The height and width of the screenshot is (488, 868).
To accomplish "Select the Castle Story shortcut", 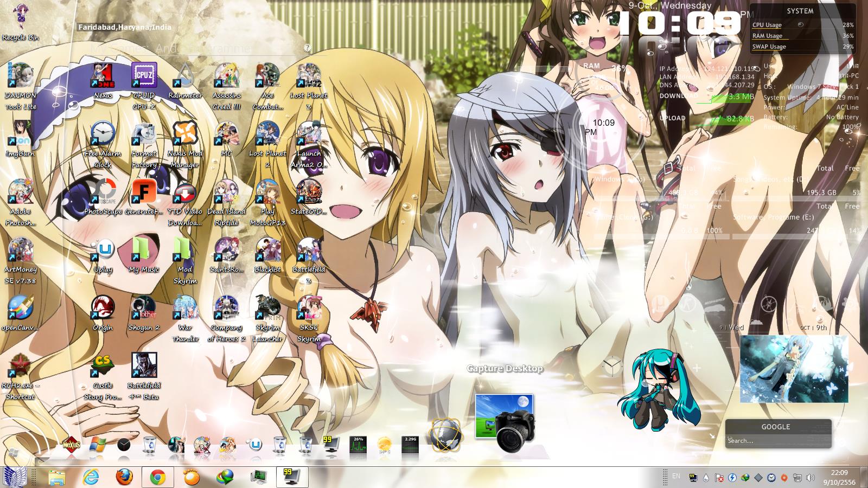I will (x=103, y=377).
